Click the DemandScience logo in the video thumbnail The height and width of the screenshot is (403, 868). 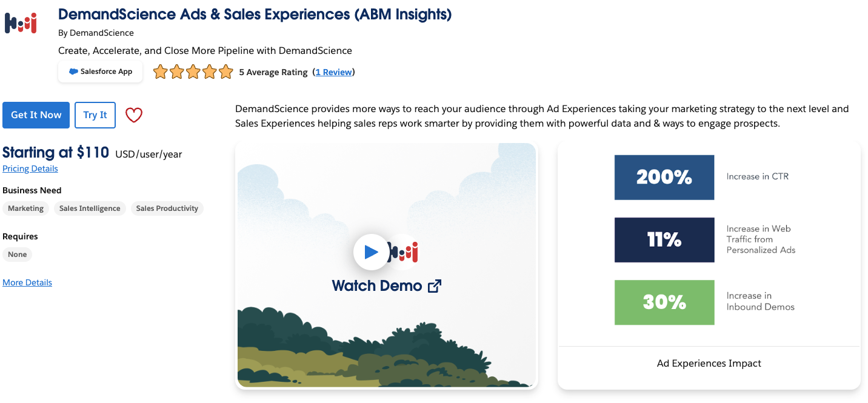tap(406, 252)
